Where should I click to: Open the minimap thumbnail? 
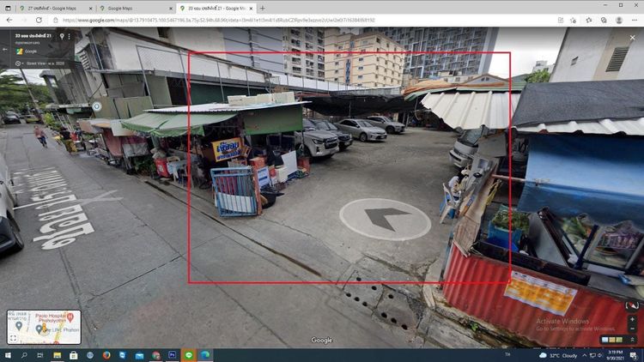coord(44,327)
